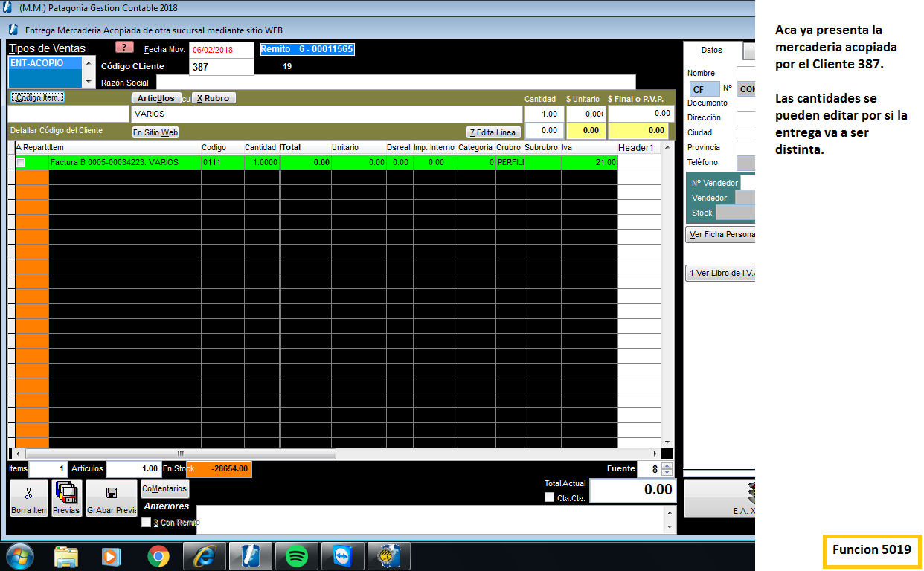Image resolution: width=924 pixels, height=571 pixels.
Task: Select ENT-ACOPIO in Tipos de Ventas
Action: (x=46, y=63)
